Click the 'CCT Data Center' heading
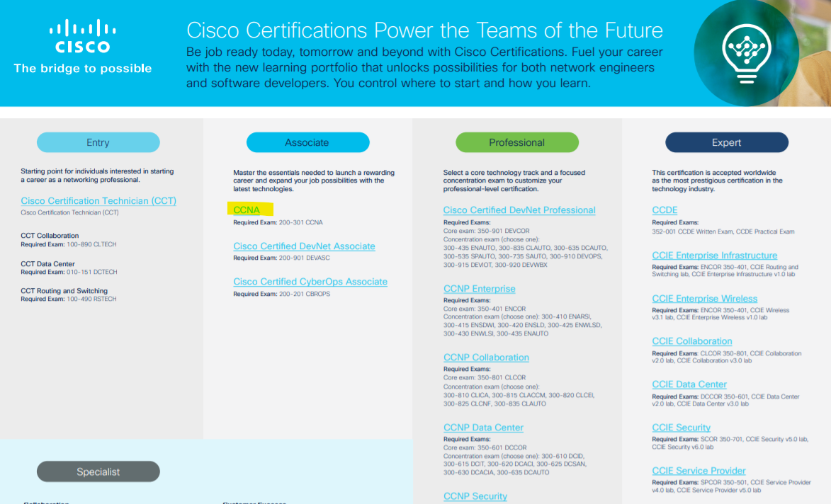 click(x=47, y=263)
